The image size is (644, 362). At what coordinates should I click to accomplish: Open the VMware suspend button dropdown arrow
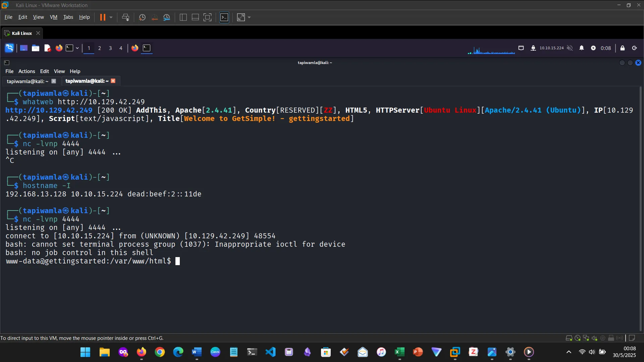pos(110,17)
